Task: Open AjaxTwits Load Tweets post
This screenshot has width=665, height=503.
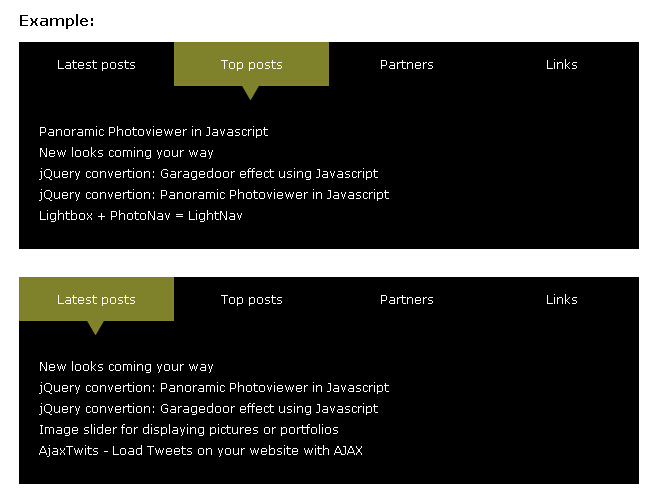Action: [200, 450]
